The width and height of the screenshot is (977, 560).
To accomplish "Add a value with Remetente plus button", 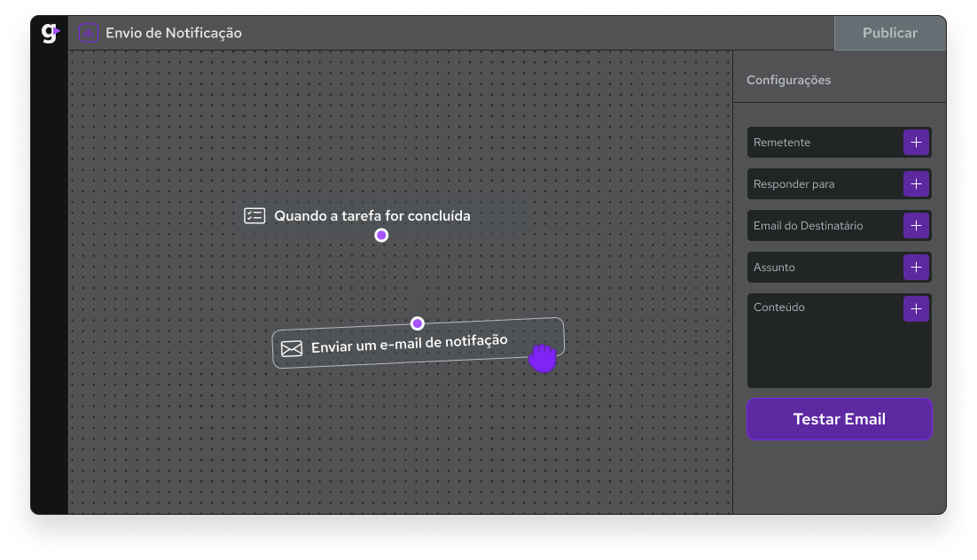I will [x=916, y=143].
